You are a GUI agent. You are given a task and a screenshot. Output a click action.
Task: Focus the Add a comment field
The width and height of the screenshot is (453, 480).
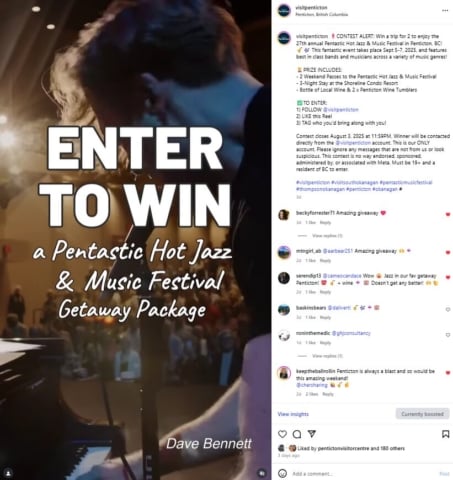[x=362, y=474]
